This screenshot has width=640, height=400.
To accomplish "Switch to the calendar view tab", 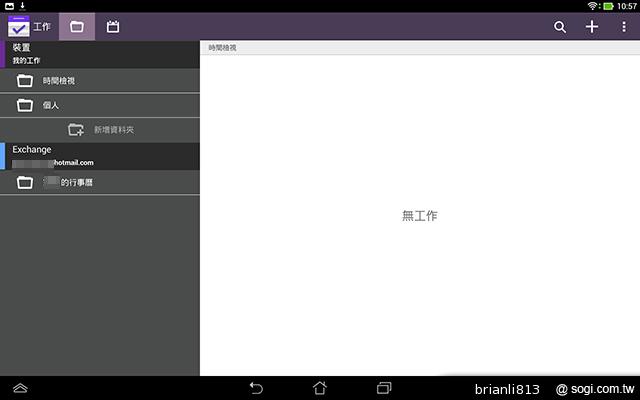I will pos(113,27).
